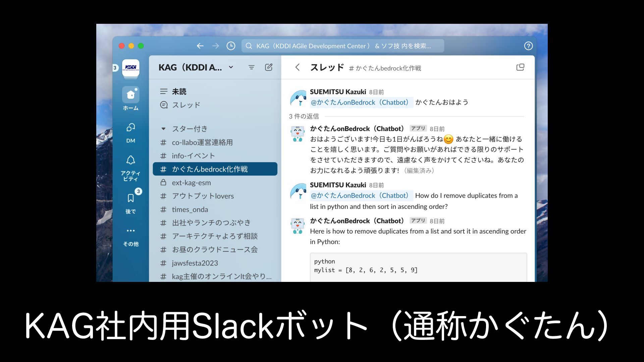The height and width of the screenshot is (362, 644).
Task: Click the lock icon beside ext-kag-esm
Action: 163,183
